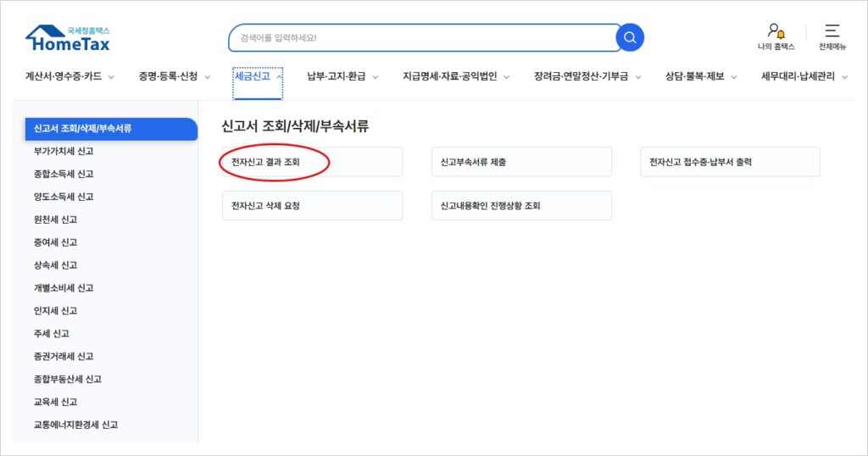Expand chevron next to 계산서·영수증·카드
The image size is (868, 456).
tap(111, 77)
